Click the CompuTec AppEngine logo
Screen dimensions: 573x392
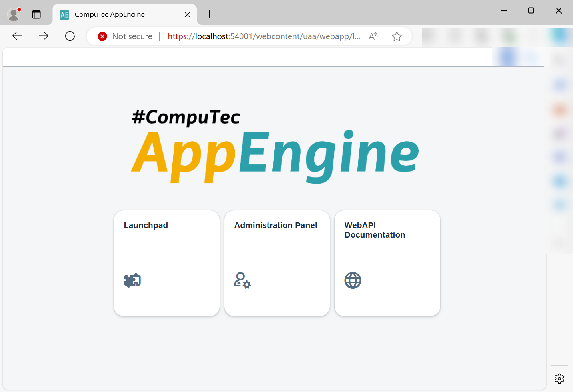[x=276, y=146]
